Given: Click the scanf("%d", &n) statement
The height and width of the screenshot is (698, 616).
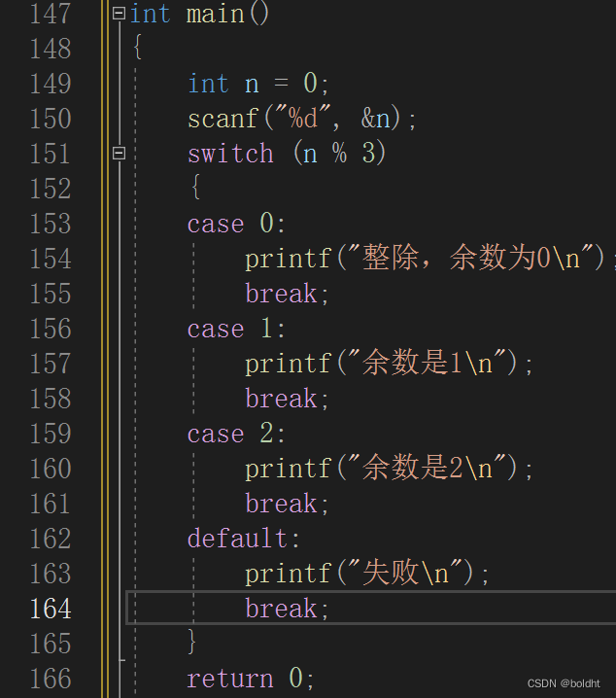Looking at the screenshot, I should (x=301, y=120).
